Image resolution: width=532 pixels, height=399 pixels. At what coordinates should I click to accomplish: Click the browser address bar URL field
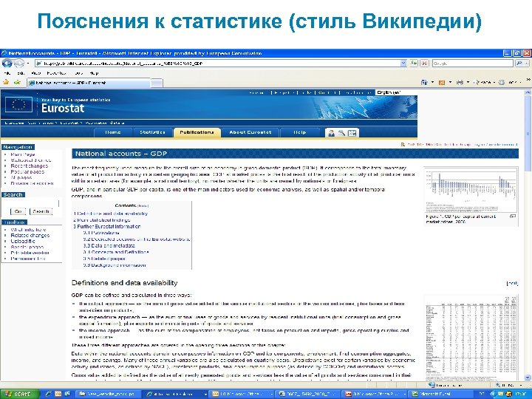[x=217, y=63]
